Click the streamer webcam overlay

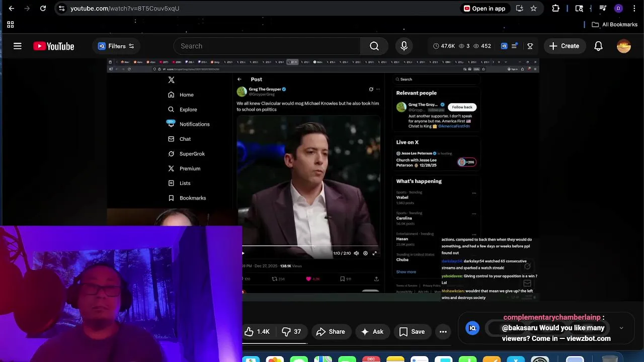coord(121,294)
